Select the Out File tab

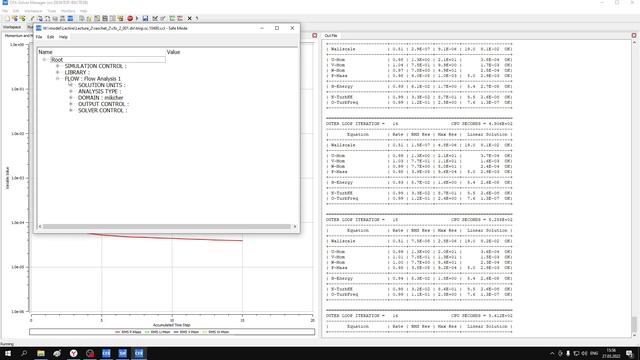[x=331, y=36]
